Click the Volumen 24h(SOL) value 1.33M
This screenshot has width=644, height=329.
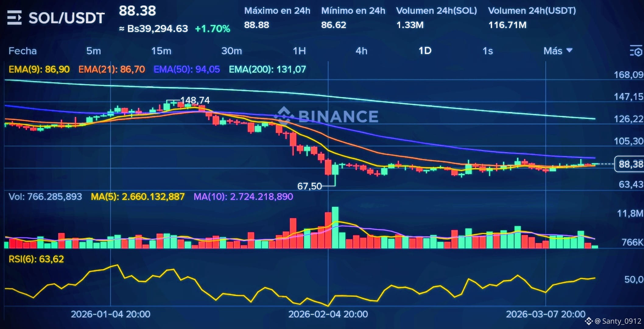(410, 25)
